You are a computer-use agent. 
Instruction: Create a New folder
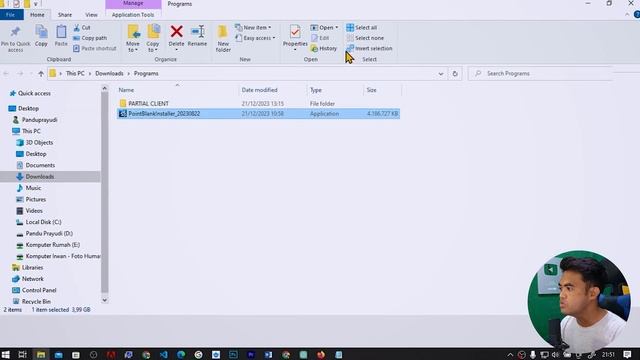(223, 38)
